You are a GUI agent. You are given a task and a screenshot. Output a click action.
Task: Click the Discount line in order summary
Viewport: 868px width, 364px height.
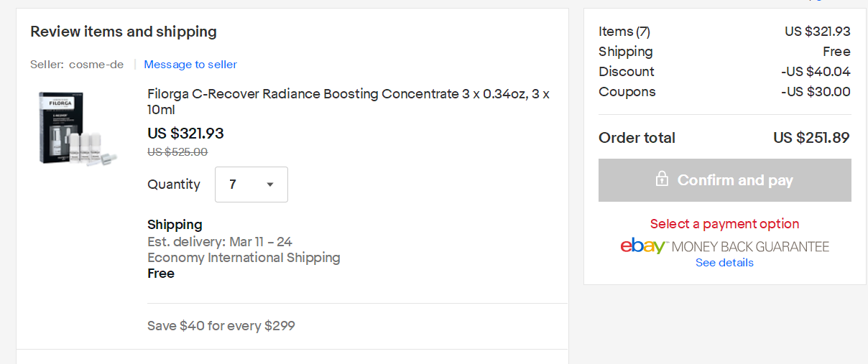pyautogui.click(x=627, y=72)
